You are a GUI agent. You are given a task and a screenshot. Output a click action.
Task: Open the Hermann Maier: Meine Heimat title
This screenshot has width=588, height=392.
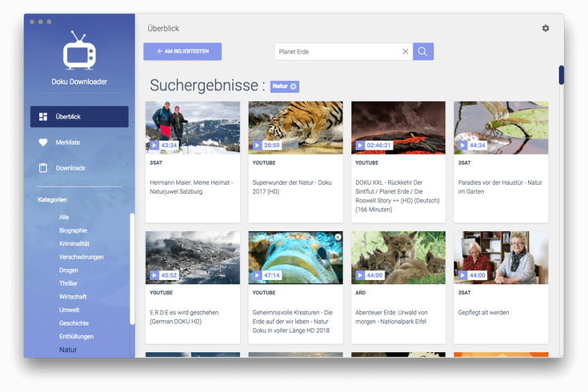pos(191,187)
